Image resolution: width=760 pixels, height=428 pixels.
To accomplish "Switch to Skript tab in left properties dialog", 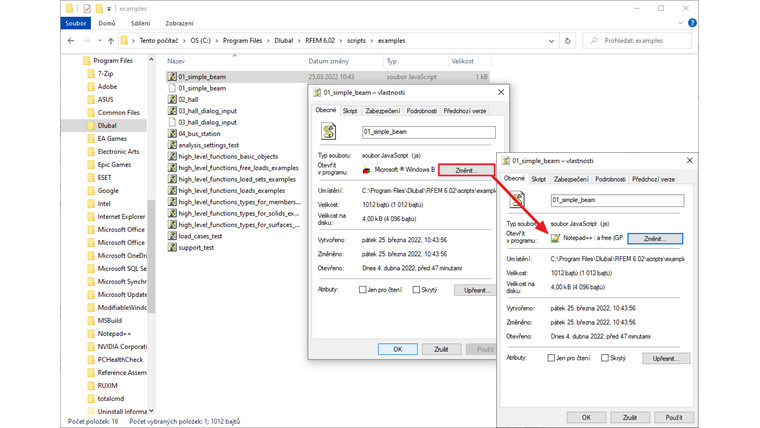I will [x=350, y=111].
